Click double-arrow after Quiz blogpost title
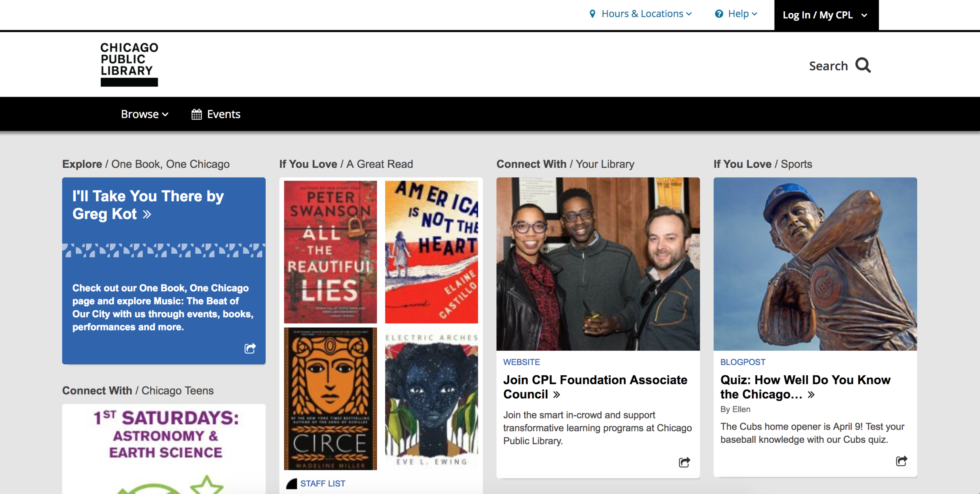 click(x=811, y=394)
